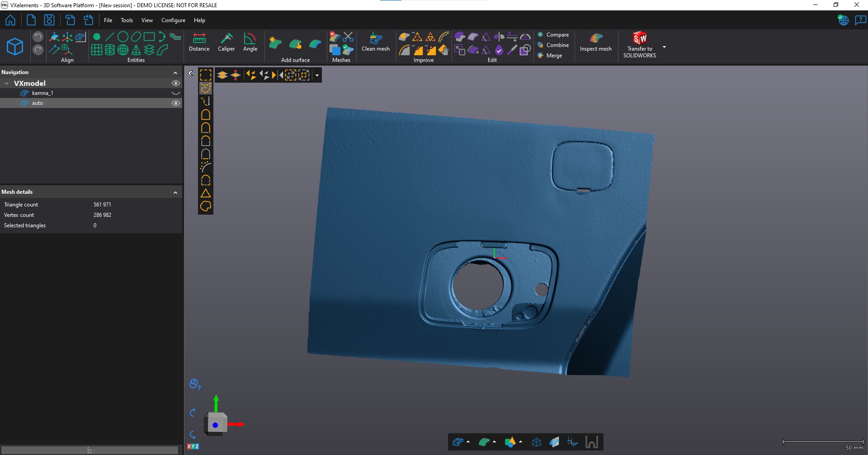Click Transfer to SOLIDWORKS icon
This screenshot has height=455, width=868.
[639, 44]
